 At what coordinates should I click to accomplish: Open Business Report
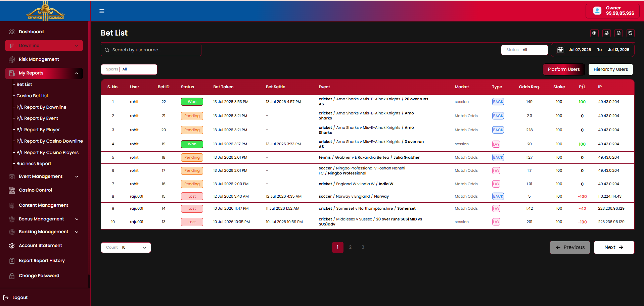pos(34,164)
